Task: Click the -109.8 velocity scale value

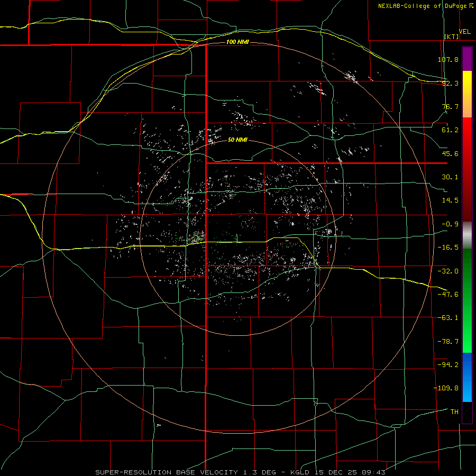Action: (x=446, y=388)
